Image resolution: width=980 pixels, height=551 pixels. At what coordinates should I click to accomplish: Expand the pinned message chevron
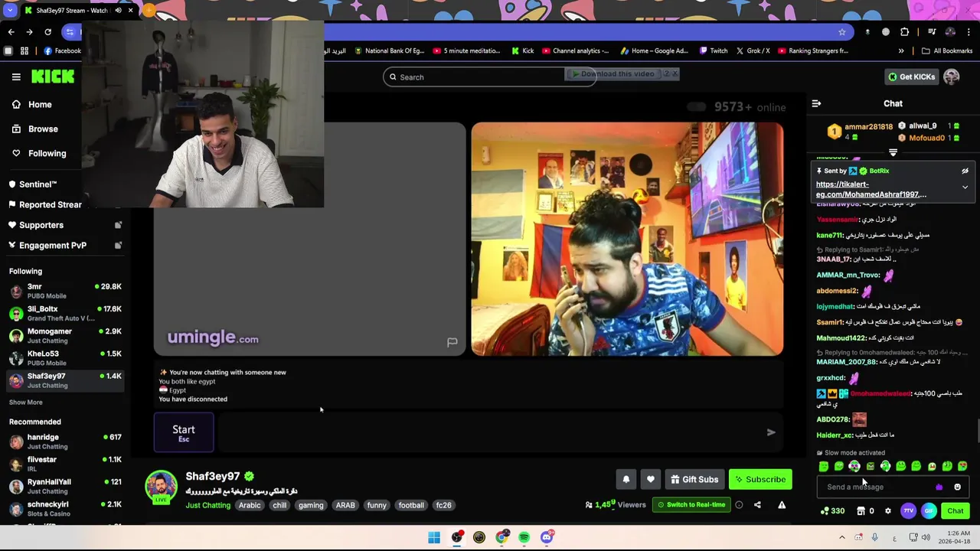965,187
